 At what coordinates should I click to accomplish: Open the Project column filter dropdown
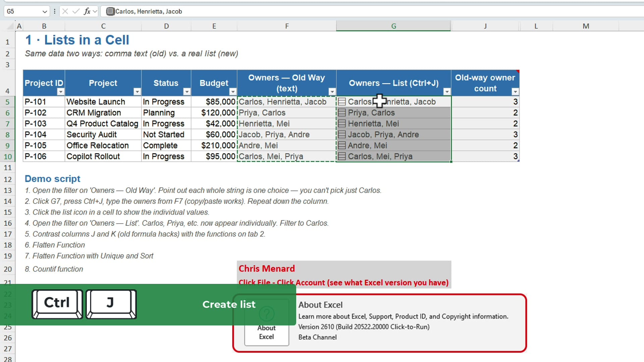point(137,92)
